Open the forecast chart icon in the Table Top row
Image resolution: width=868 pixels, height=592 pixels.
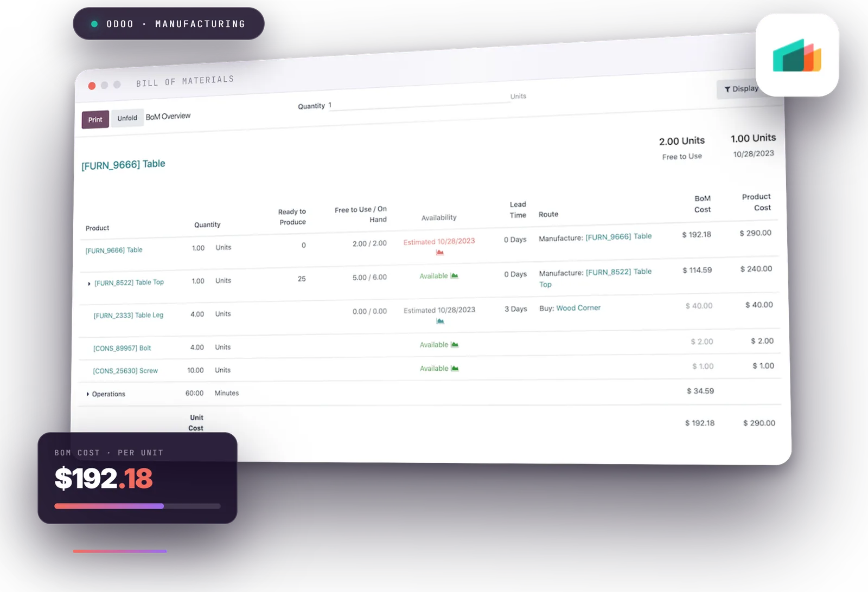click(454, 276)
